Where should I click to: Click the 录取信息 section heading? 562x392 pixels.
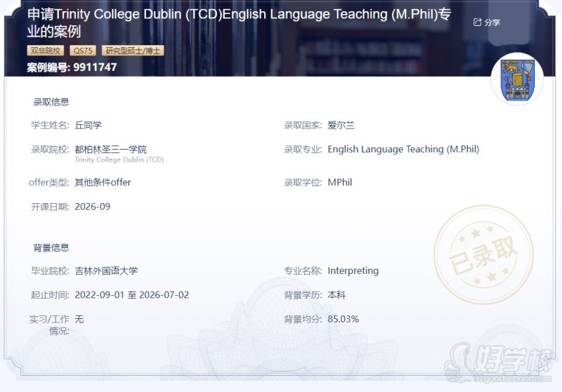[x=51, y=102]
